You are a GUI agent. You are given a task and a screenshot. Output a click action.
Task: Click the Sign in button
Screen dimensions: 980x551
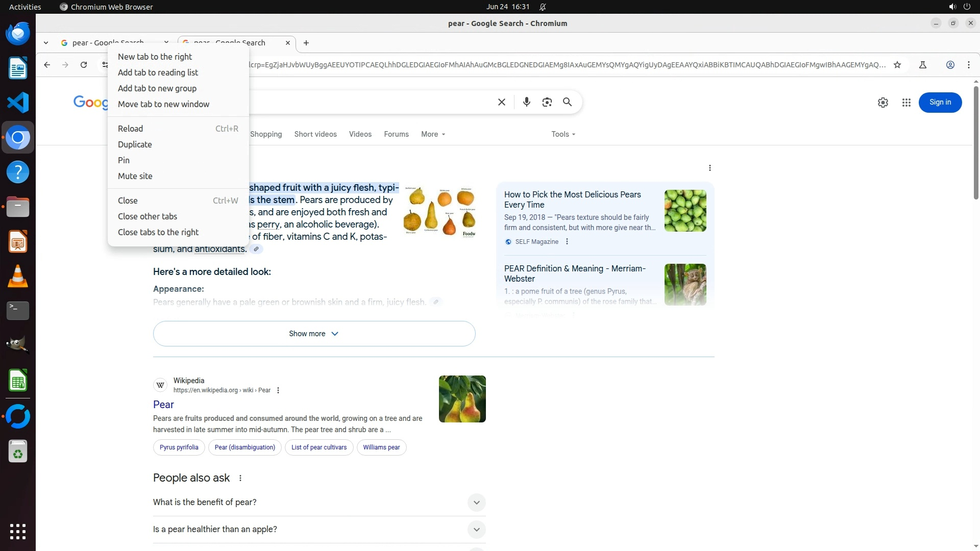click(940, 103)
